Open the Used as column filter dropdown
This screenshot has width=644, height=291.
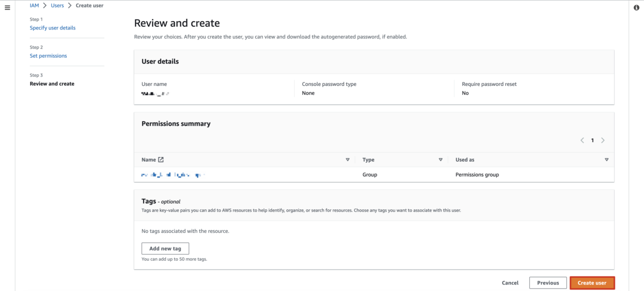pos(606,159)
